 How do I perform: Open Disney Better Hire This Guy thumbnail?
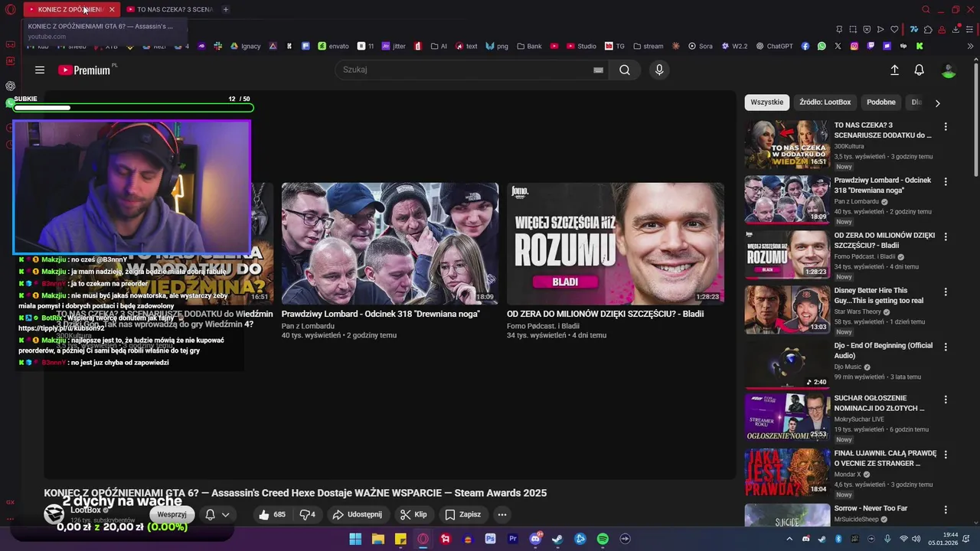click(787, 309)
